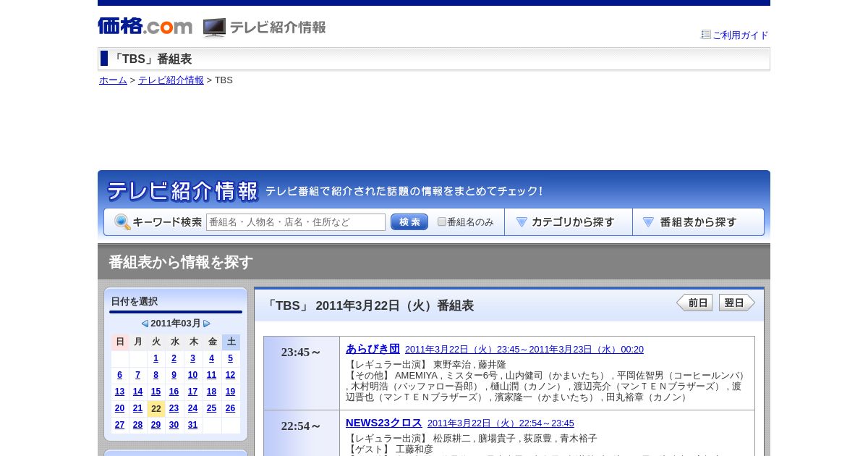The image size is (868, 456).
Task: Select calendar date 7
Action: pyautogui.click(x=137, y=375)
